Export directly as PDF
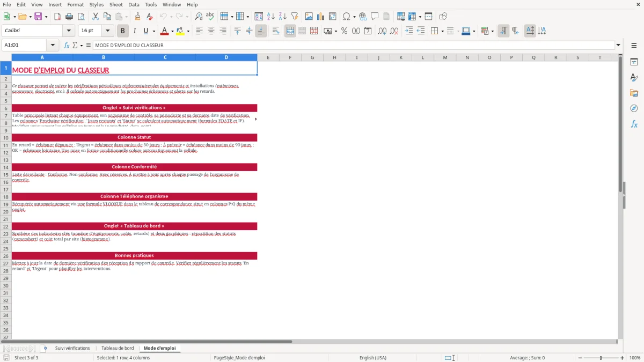The height and width of the screenshot is (362, 644). [x=57, y=17]
